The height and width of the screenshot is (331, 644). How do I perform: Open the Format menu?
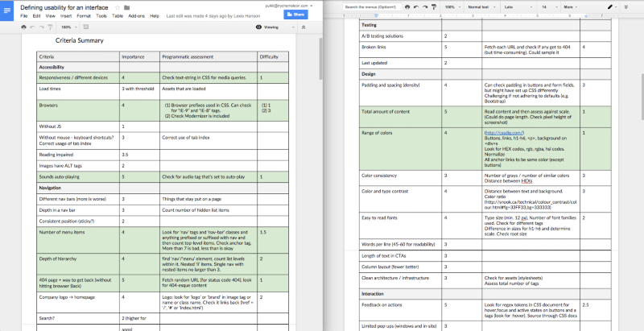click(x=84, y=15)
